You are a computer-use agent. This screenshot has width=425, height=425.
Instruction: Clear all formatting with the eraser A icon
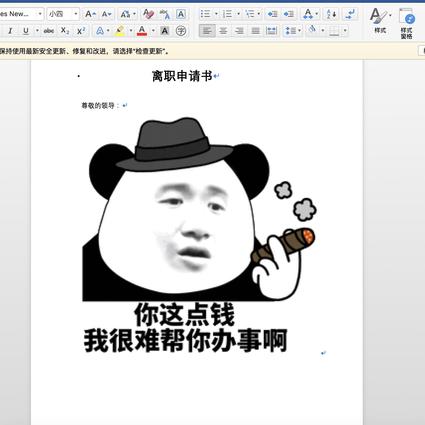point(148,14)
